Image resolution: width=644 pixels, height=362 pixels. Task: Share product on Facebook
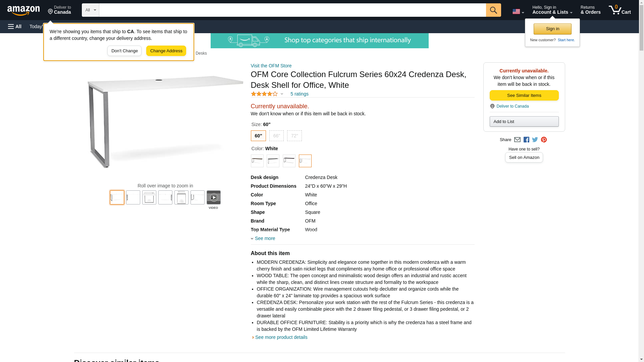tap(526, 140)
